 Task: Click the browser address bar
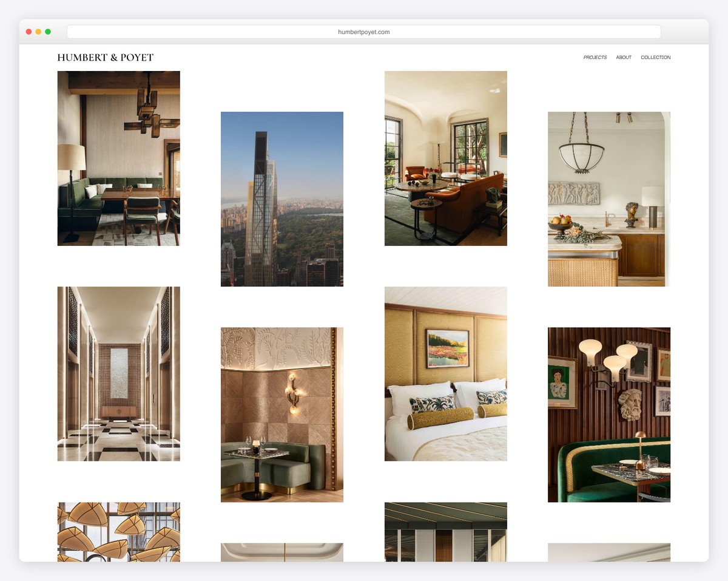[x=364, y=32]
